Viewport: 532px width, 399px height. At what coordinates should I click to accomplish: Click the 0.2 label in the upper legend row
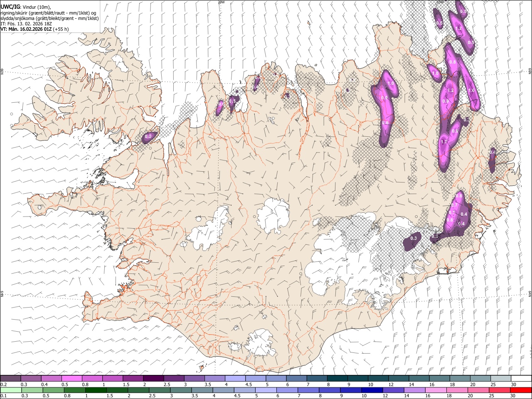(3, 384)
